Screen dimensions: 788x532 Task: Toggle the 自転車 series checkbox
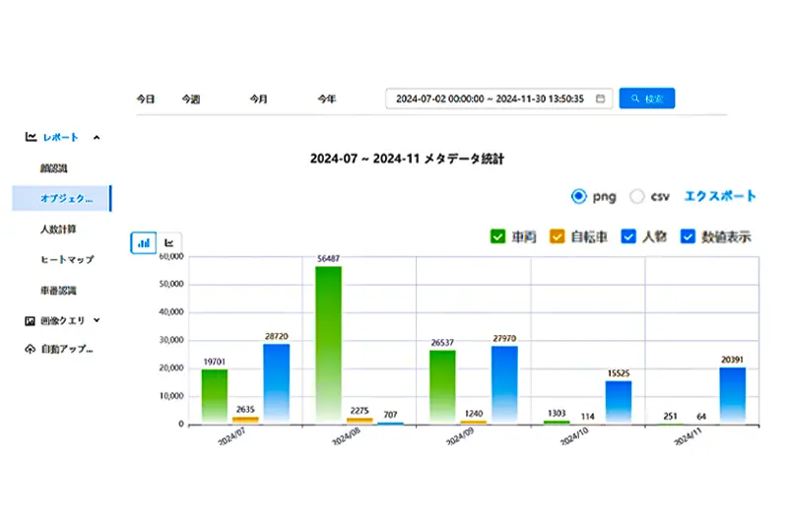557,236
